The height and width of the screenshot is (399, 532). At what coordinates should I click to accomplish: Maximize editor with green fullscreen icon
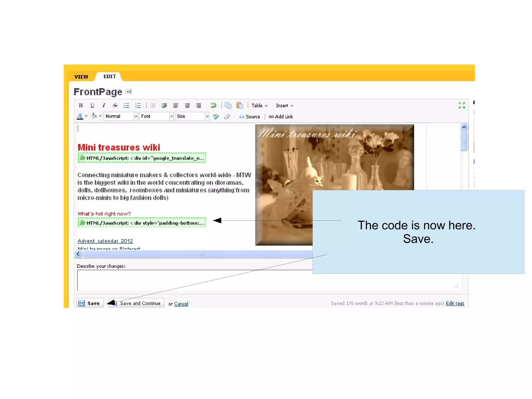coord(462,105)
